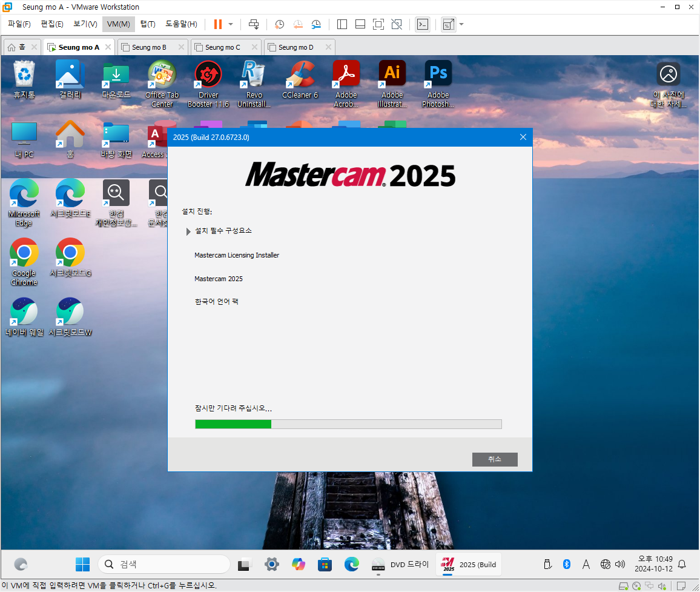The width and height of the screenshot is (700, 592).
Task: Open the 바탕 화면 folder shortcut
Action: tap(116, 139)
